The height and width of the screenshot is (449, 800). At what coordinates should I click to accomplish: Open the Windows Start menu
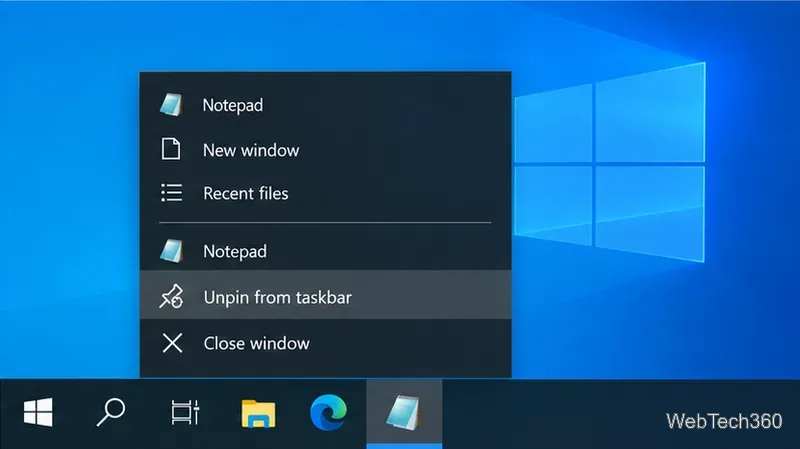click(x=38, y=412)
